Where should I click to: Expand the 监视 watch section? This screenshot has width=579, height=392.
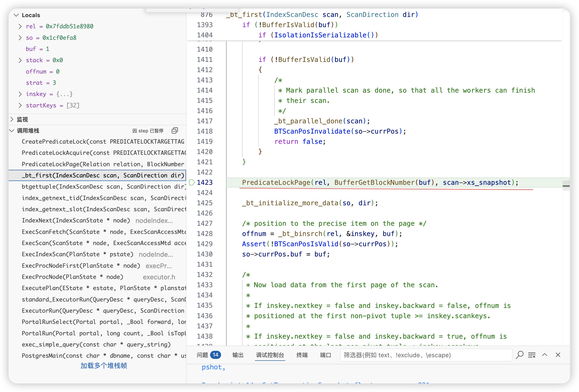(12, 119)
